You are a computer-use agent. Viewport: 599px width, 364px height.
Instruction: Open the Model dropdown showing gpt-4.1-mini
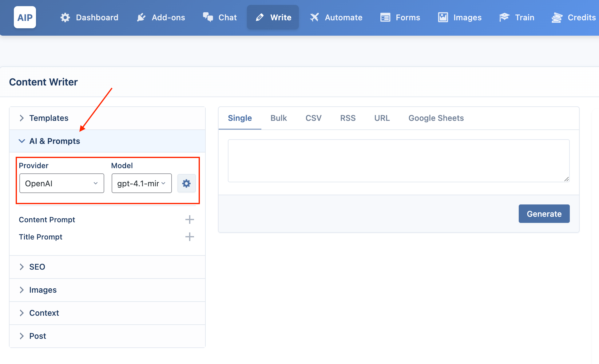point(142,183)
